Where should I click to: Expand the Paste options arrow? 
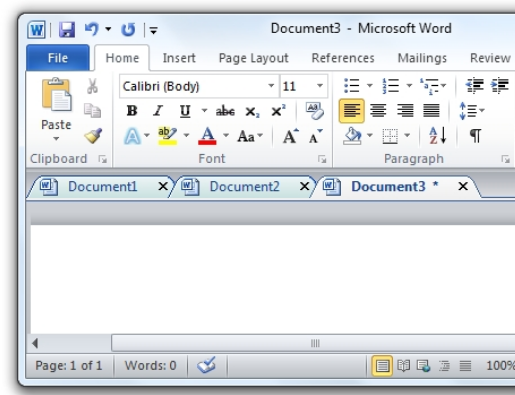(56, 138)
